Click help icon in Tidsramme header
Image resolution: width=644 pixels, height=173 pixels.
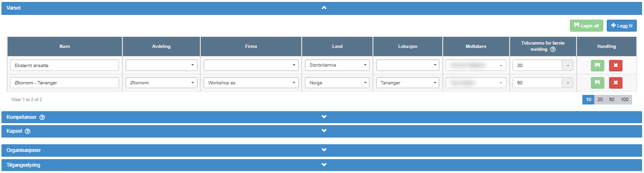[x=553, y=49]
